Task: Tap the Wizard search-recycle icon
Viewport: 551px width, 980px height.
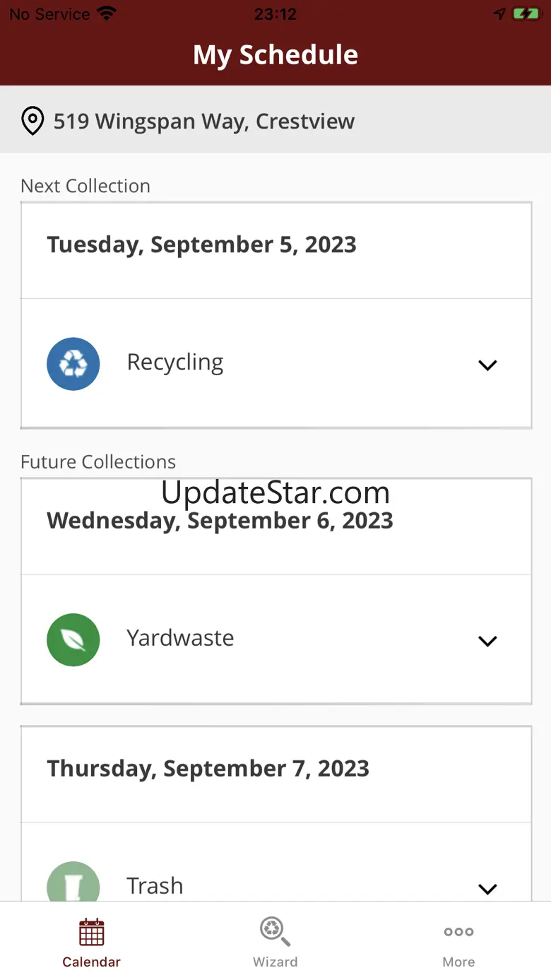Action: tap(275, 931)
